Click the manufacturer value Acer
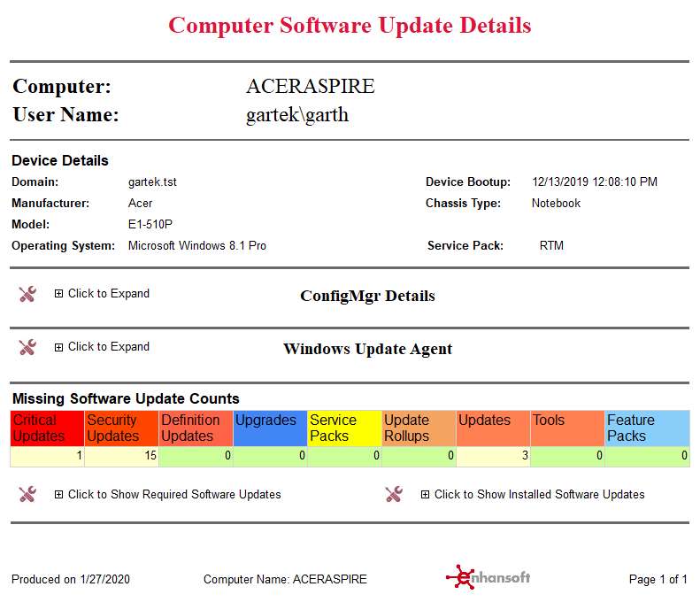The width and height of the screenshot is (700, 602). [140, 204]
